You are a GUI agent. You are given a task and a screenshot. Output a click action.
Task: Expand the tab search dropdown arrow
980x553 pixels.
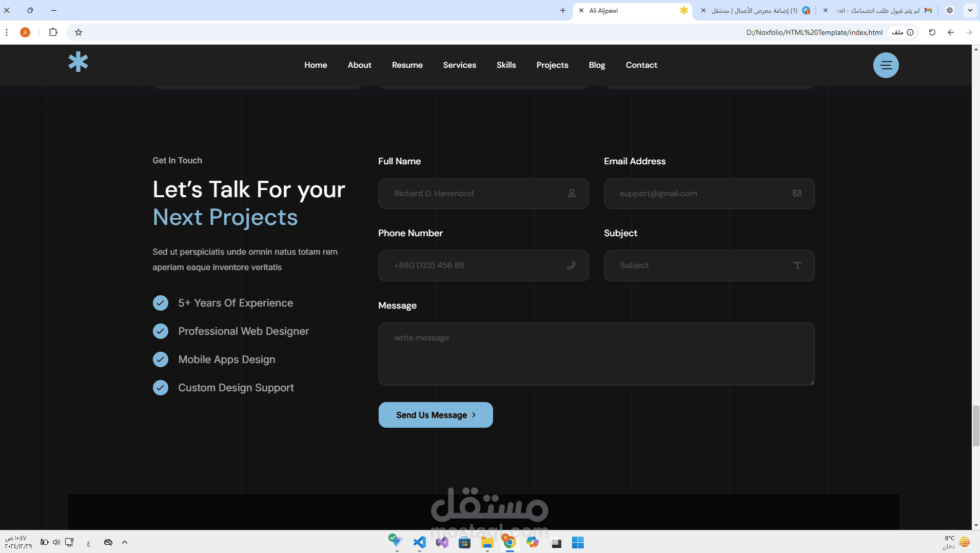click(x=970, y=10)
